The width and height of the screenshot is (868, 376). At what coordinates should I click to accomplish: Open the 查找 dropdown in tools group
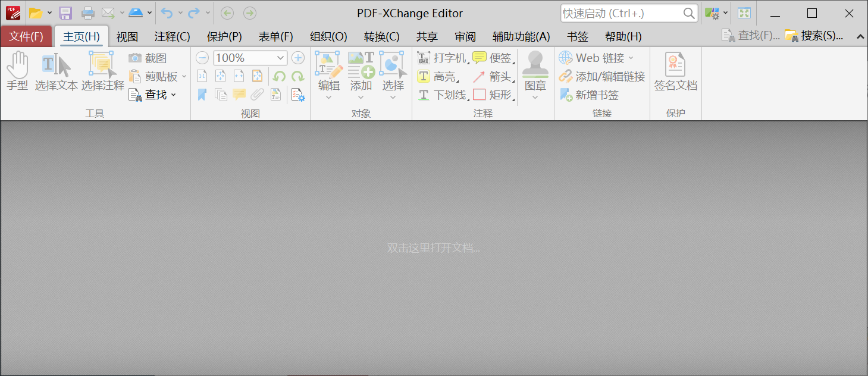[173, 95]
